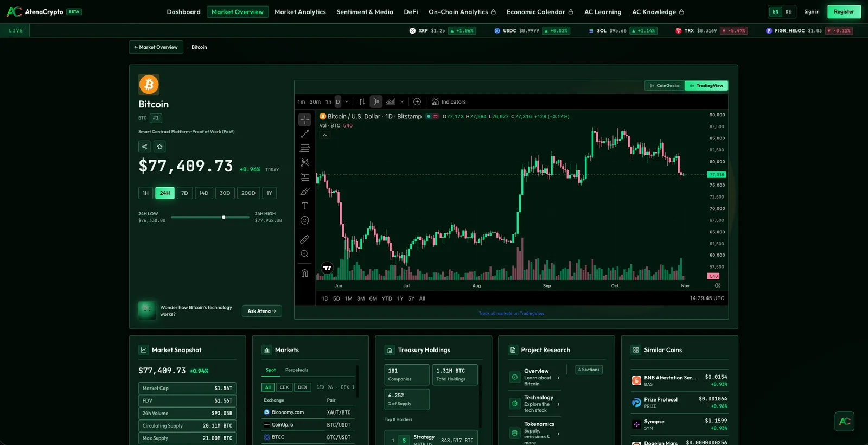The image size is (868, 445).
Task: Select the ruler measure tool
Action: (305, 239)
